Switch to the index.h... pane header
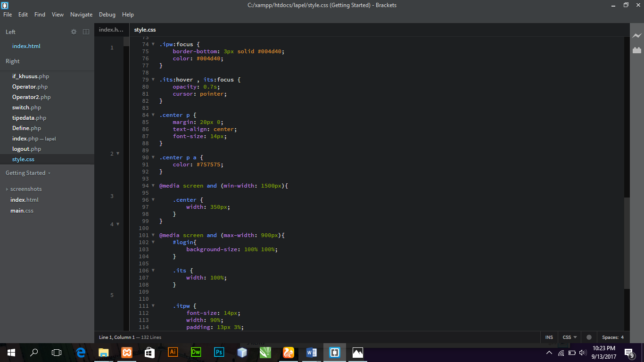644x362 pixels. click(x=111, y=30)
